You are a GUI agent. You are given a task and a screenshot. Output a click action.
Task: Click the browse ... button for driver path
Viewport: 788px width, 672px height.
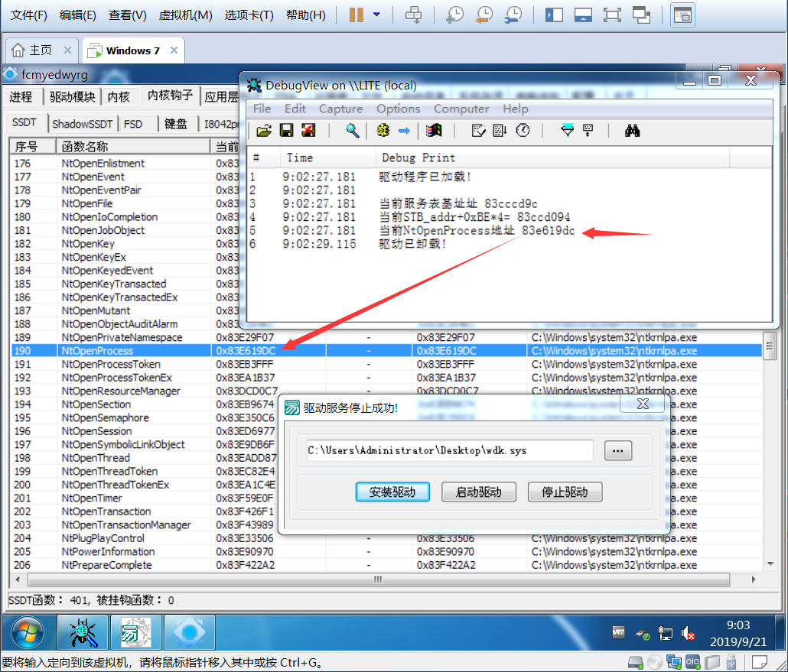(x=617, y=450)
